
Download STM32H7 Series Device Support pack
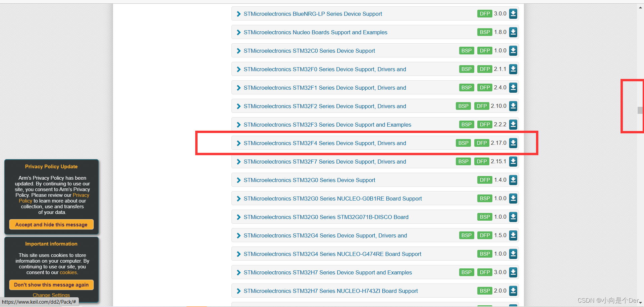click(513, 272)
